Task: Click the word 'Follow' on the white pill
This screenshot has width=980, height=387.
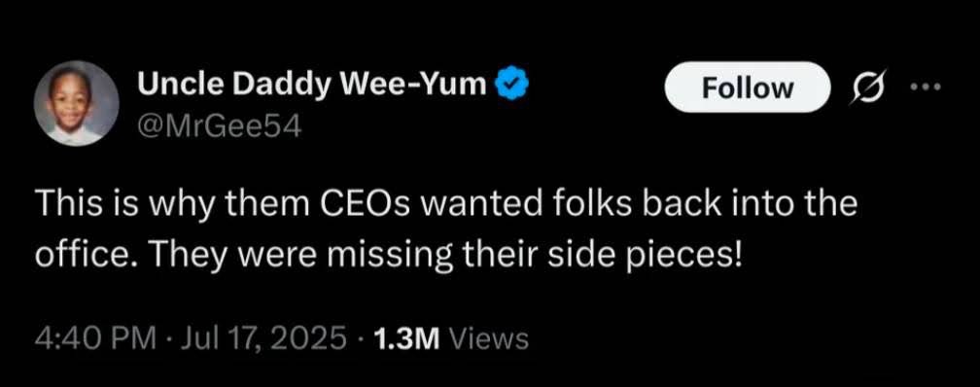Action: click(747, 88)
